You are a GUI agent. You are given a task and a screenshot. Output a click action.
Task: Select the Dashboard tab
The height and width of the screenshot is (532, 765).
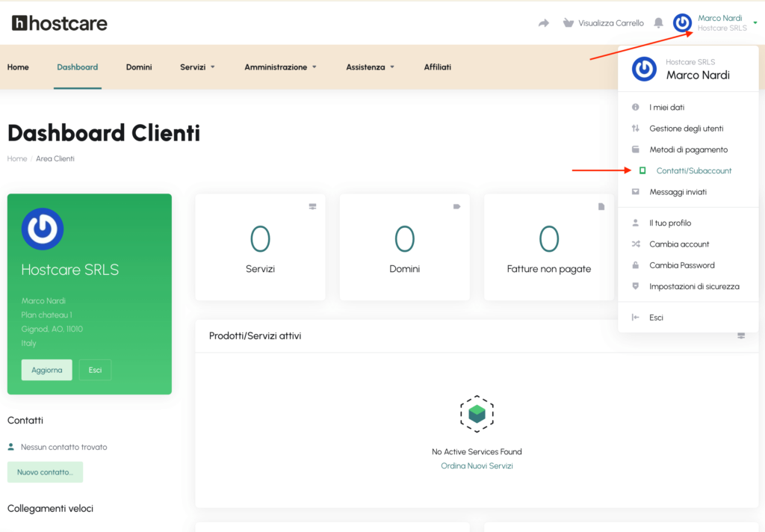[78, 66]
